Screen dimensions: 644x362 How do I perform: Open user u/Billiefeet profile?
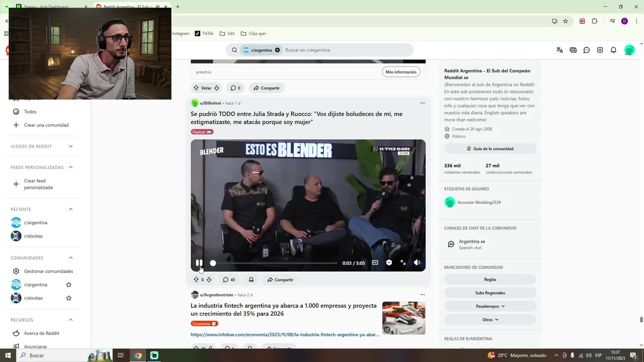[210, 103]
